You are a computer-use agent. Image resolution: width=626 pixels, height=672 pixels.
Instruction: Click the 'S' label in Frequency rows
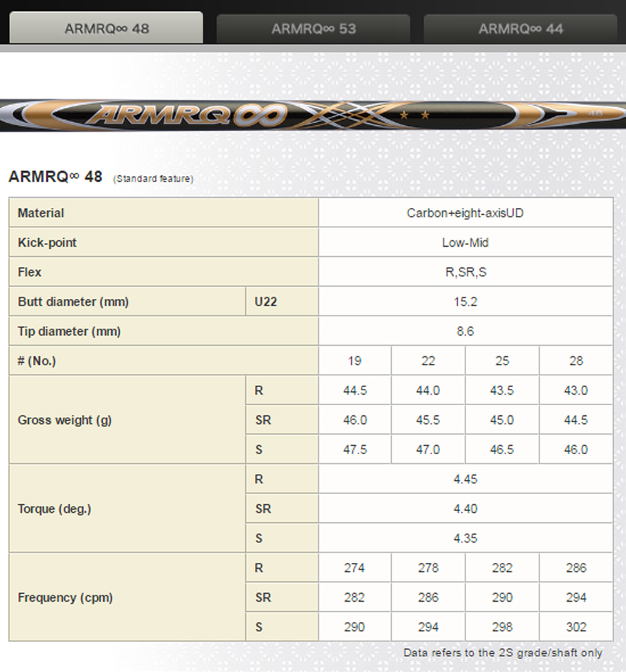tap(259, 627)
